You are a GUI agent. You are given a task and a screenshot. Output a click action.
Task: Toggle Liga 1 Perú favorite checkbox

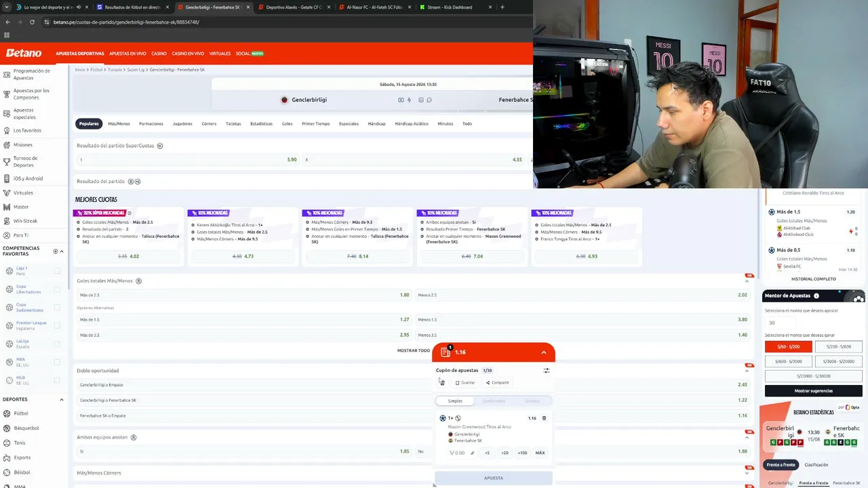(57, 271)
